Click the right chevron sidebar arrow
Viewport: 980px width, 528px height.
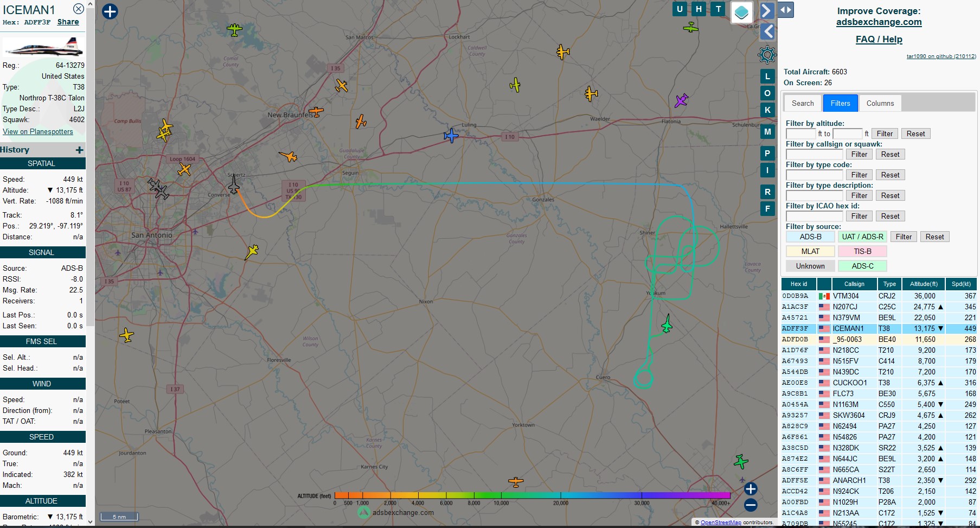tap(767, 10)
